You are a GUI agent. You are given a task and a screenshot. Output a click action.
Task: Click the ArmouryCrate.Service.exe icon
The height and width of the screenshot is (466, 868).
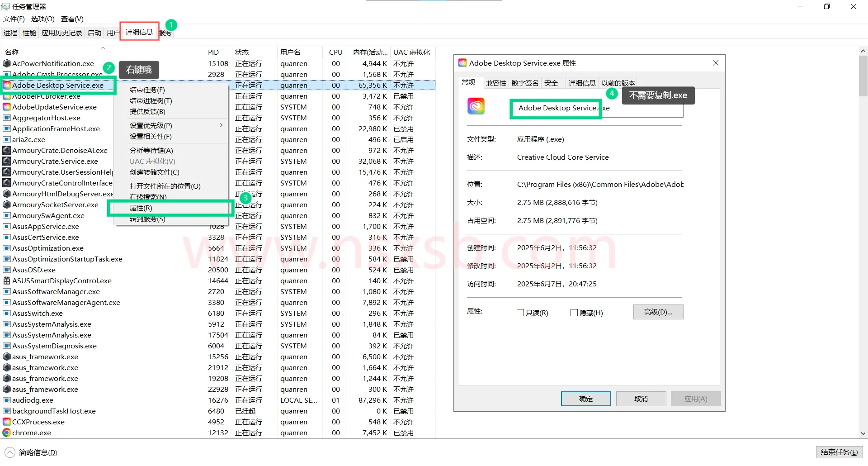pos(7,162)
